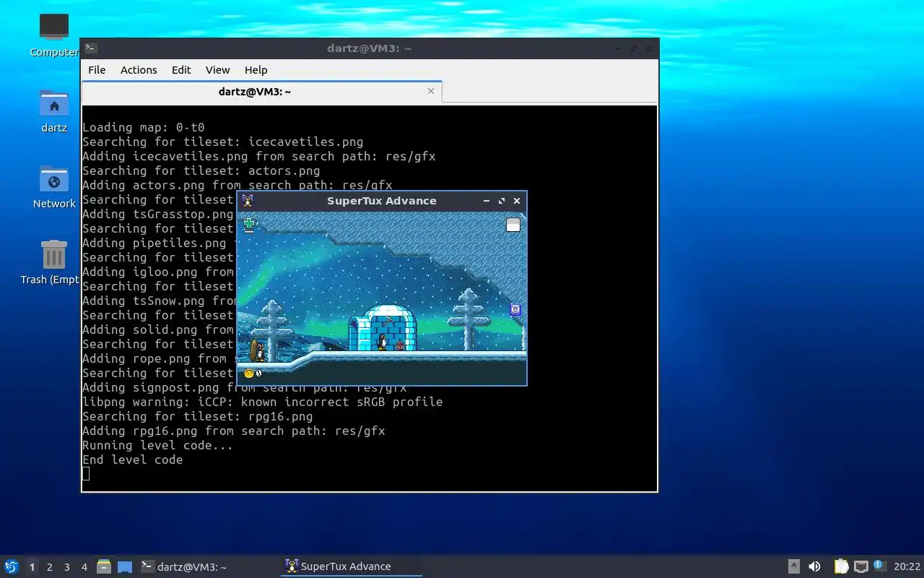Open the View menu in the terminal

pos(217,70)
